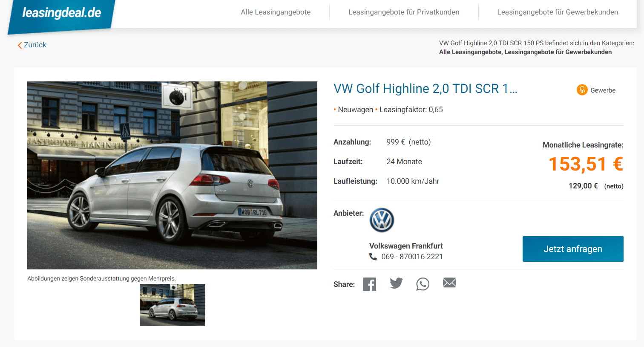644x347 pixels.
Task: Share on Facebook
Action: click(x=369, y=284)
